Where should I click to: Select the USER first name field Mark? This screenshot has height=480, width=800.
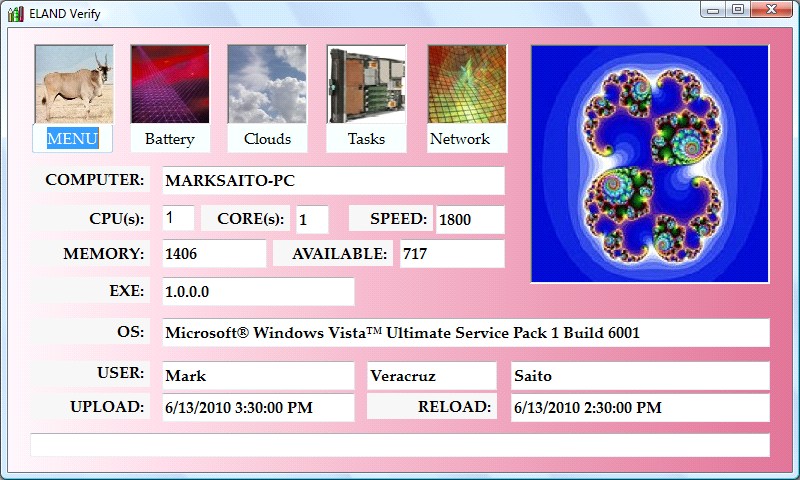(258, 376)
